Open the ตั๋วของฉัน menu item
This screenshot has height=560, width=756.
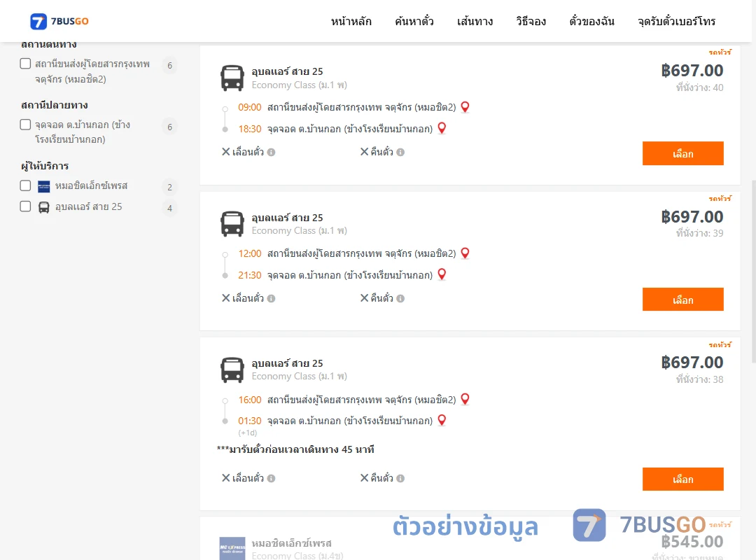[x=591, y=21]
